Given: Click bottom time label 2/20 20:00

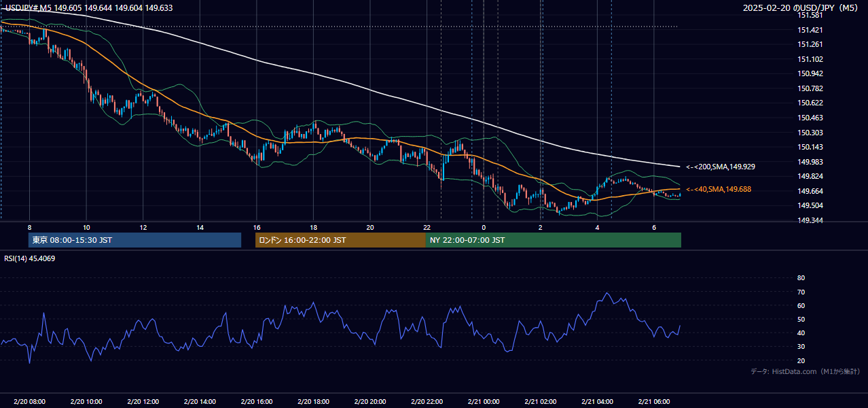Looking at the screenshot, I should pyautogui.click(x=370, y=401).
